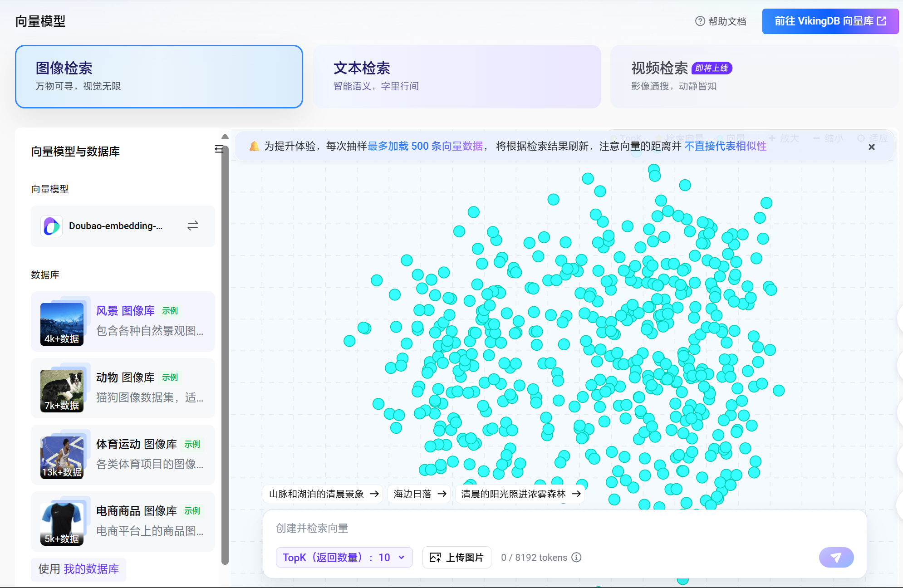Click 前往 VikingDB 向量库 button
903x588 pixels.
pyautogui.click(x=830, y=21)
